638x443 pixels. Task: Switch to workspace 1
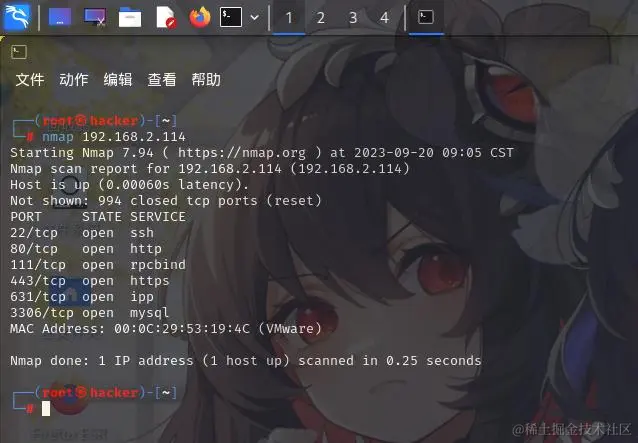tap(289, 18)
